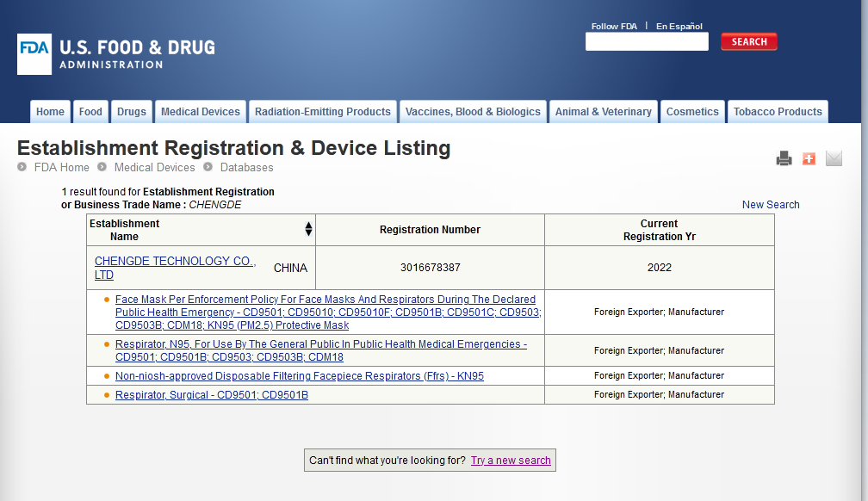
Task: Open the Respirator, N95 listing link
Action: point(321,350)
